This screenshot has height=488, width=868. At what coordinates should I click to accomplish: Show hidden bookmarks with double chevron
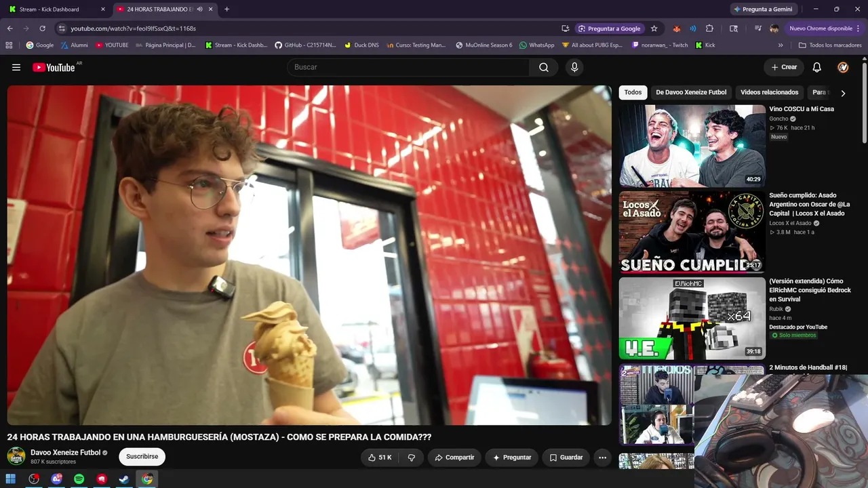tap(781, 45)
